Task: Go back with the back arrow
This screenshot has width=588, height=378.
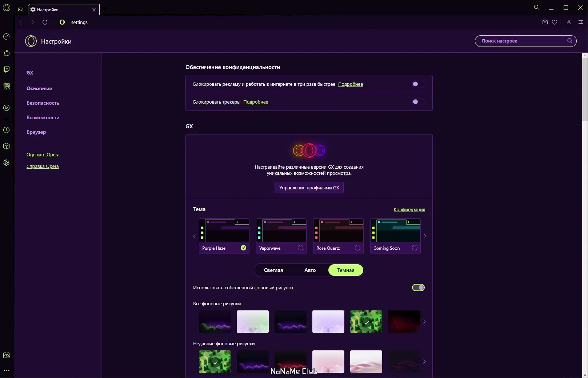Action: pyautogui.click(x=21, y=22)
